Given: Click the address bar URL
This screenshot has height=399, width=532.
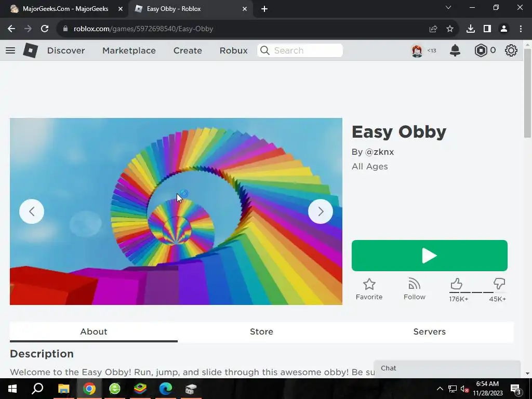Looking at the screenshot, I should pyautogui.click(x=143, y=29).
